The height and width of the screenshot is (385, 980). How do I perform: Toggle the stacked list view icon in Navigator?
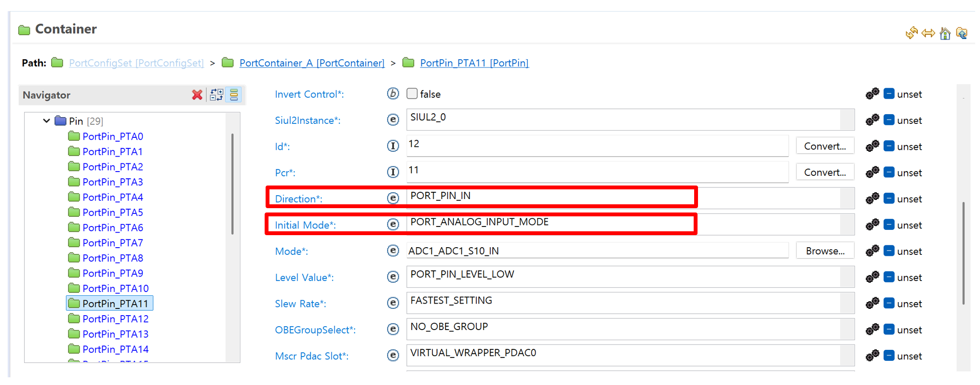point(234,95)
